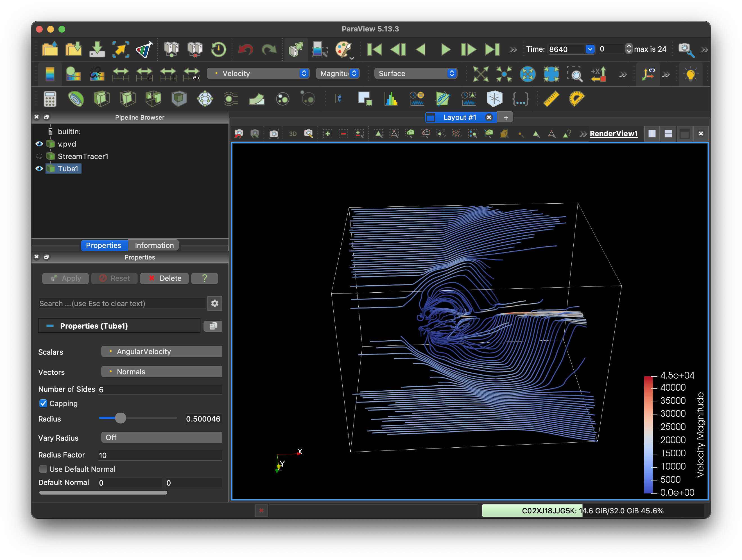Click the Radius slider handle
Viewport: 742px width, 560px height.
pos(120,418)
